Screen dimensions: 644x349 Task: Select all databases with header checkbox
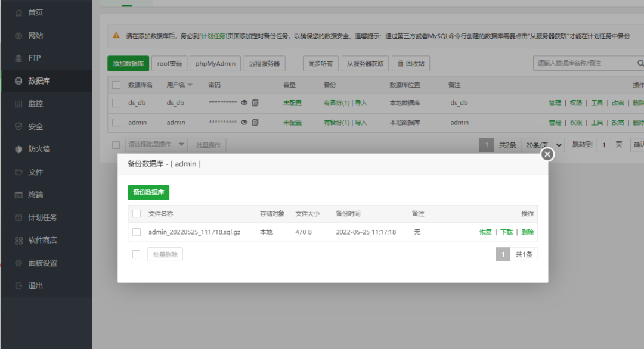click(x=116, y=85)
